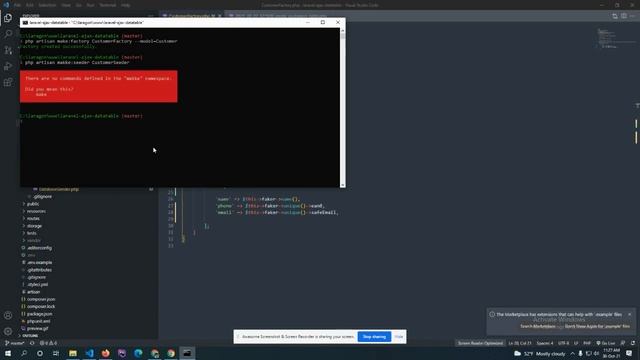Switch to terminal window taskbar icon
This screenshot has height=360, width=640.
[x=187, y=353]
